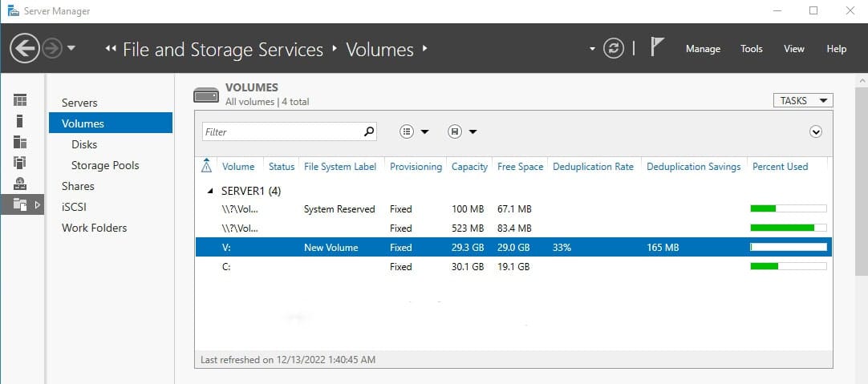Click the search magnifier icon
Image resolution: width=868 pixels, height=384 pixels.
click(369, 131)
